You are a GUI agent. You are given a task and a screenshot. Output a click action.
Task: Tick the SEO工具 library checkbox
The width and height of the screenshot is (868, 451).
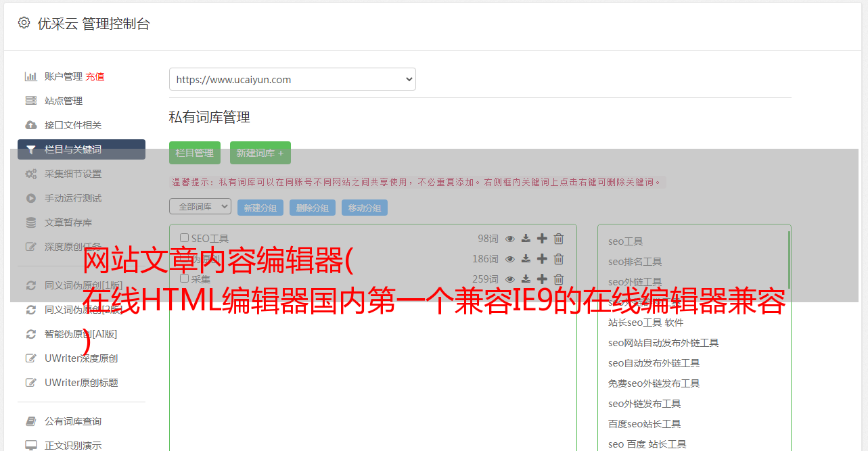184,238
